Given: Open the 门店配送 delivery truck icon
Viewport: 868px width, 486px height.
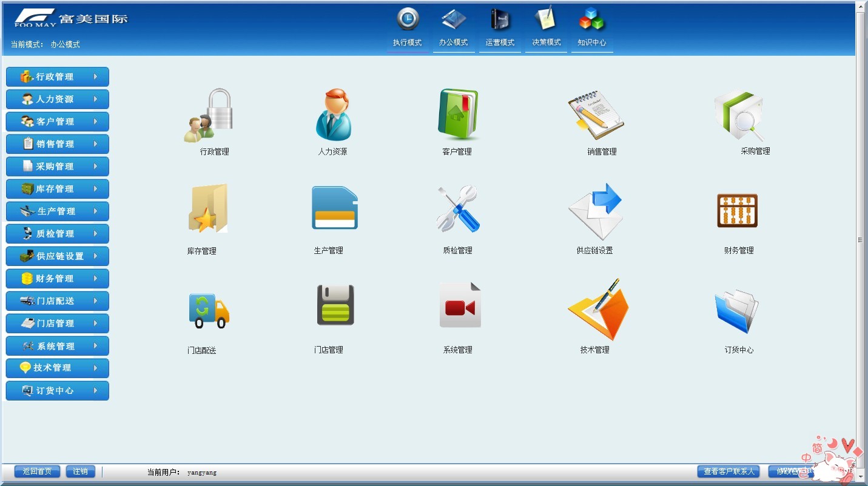Looking at the screenshot, I should pyautogui.click(x=209, y=310).
